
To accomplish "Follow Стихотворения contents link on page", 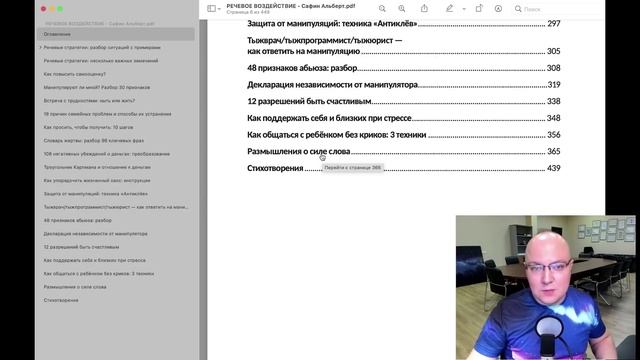I will (275, 168).
